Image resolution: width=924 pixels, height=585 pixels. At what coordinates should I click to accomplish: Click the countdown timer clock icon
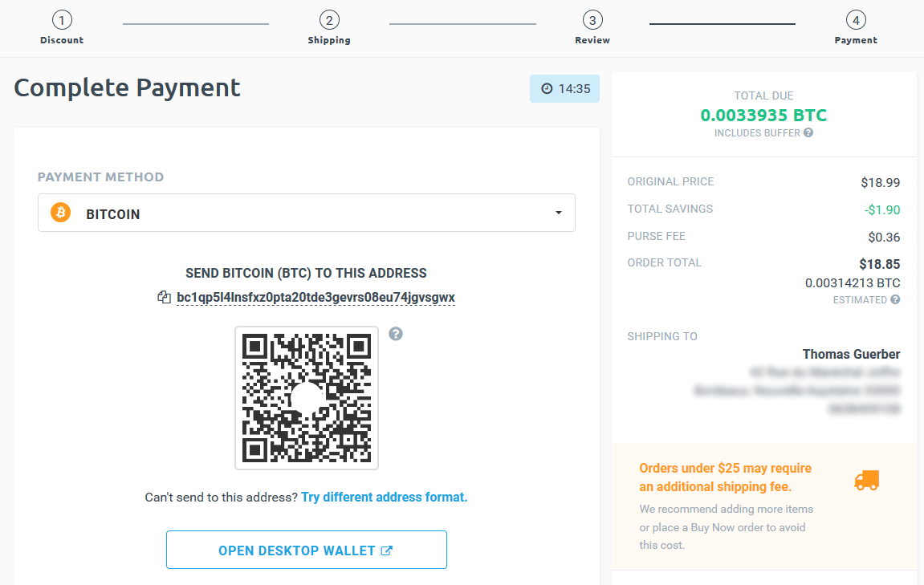coord(547,88)
